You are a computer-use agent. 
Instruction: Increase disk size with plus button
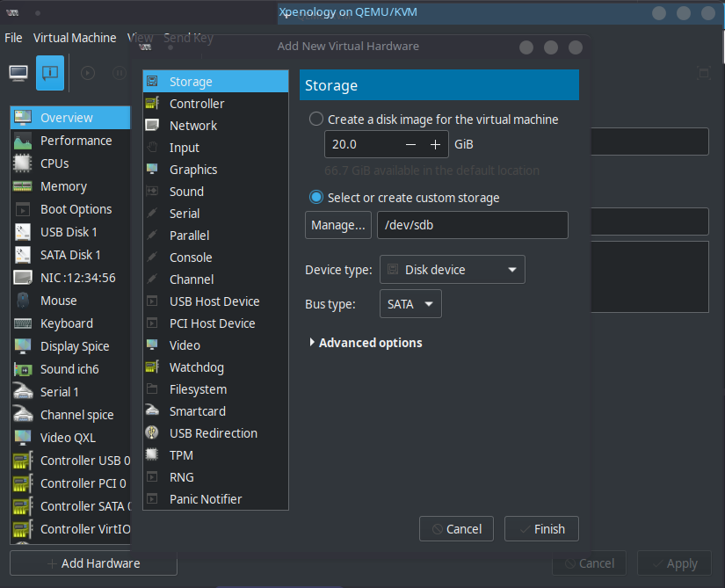point(435,145)
